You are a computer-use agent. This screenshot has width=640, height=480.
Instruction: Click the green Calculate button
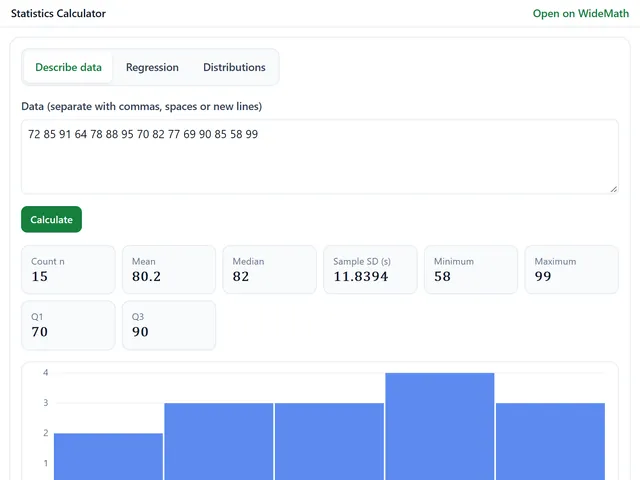click(x=51, y=220)
